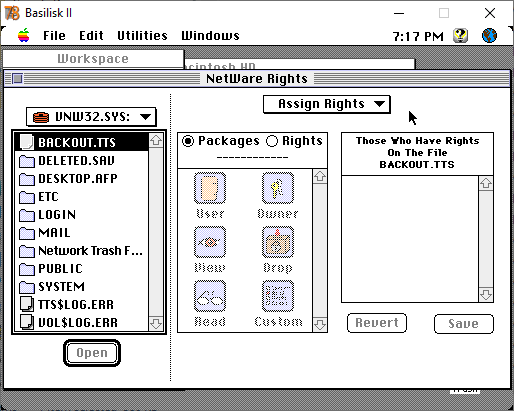Click the Open button

[x=92, y=353]
